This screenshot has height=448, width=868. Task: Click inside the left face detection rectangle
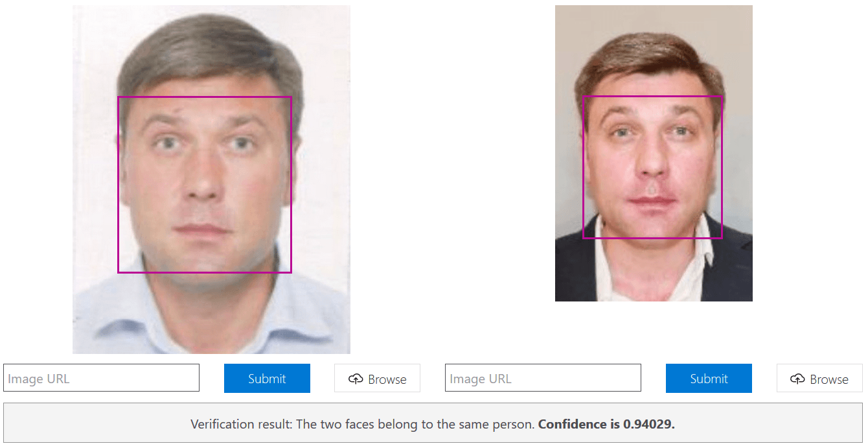[205, 185]
